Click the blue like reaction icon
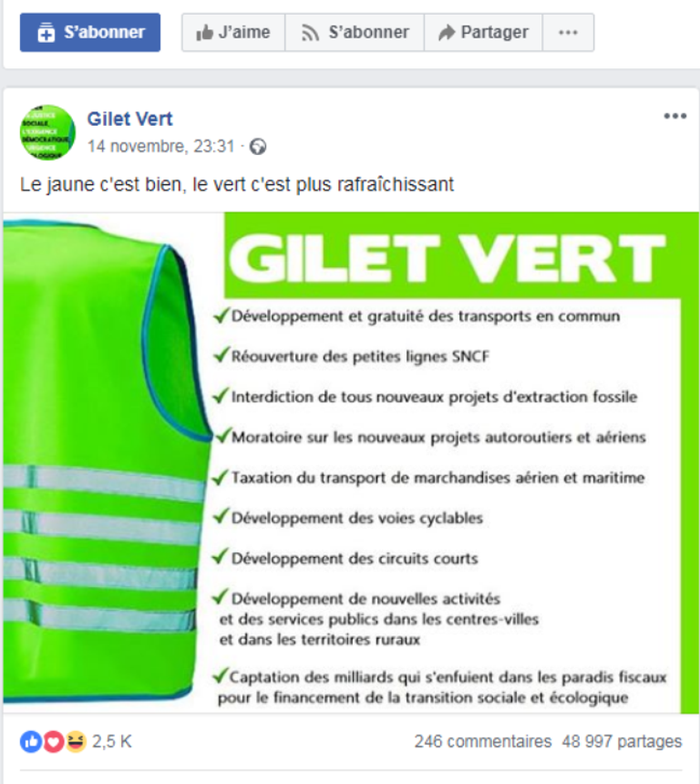The image size is (700, 784). click(x=30, y=741)
